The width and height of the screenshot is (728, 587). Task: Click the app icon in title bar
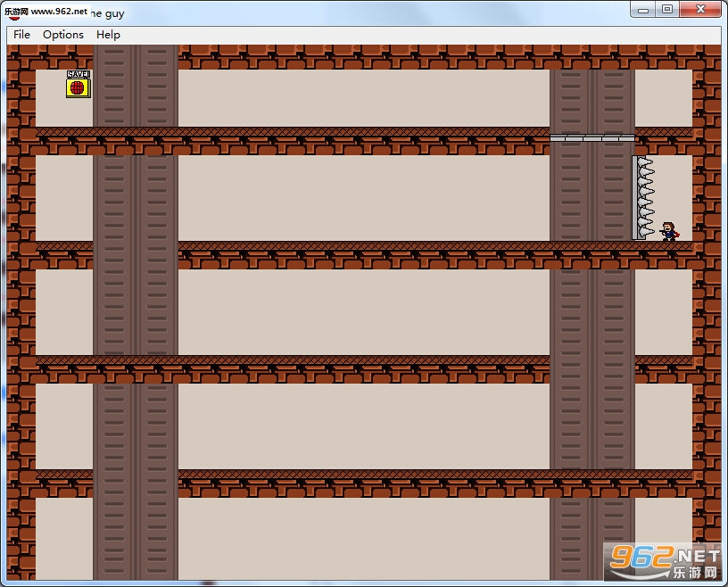click(x=14, y=14)
